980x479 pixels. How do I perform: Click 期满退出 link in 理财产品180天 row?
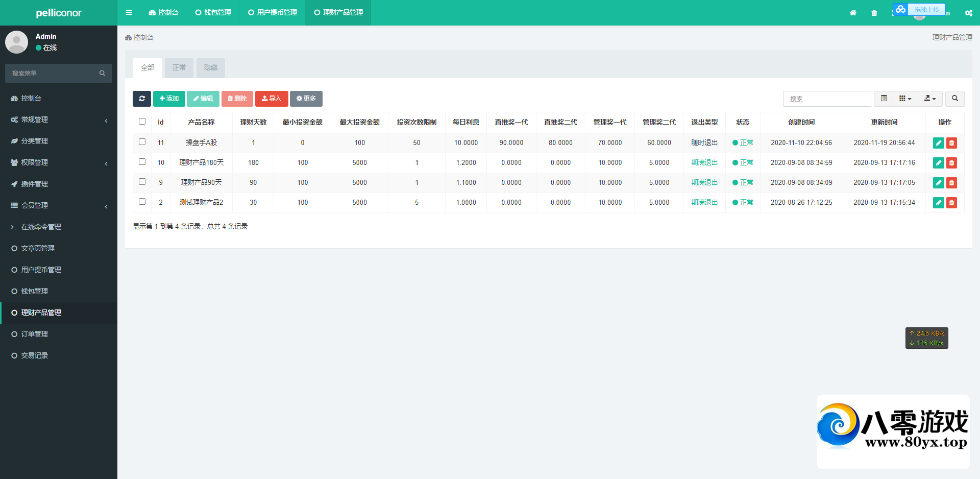point(704,163)
